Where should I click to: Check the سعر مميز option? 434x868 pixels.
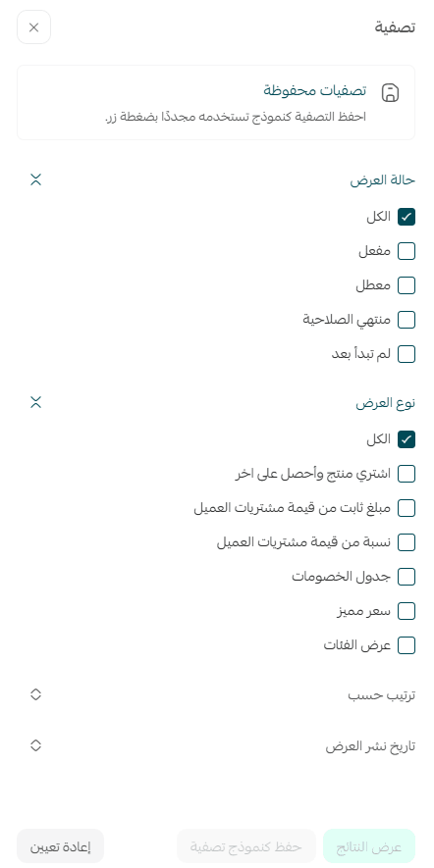[407, 611]
